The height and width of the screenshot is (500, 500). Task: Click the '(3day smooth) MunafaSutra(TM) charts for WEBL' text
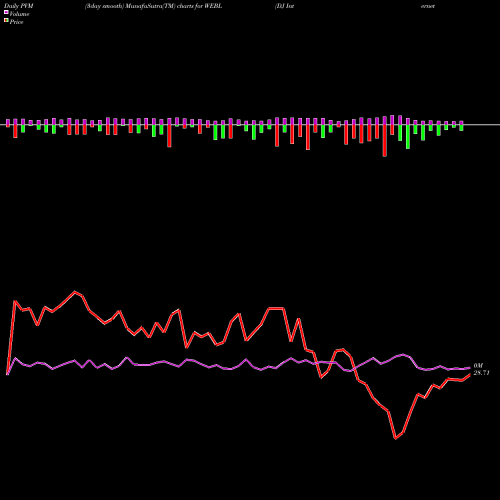click(153, 6)
